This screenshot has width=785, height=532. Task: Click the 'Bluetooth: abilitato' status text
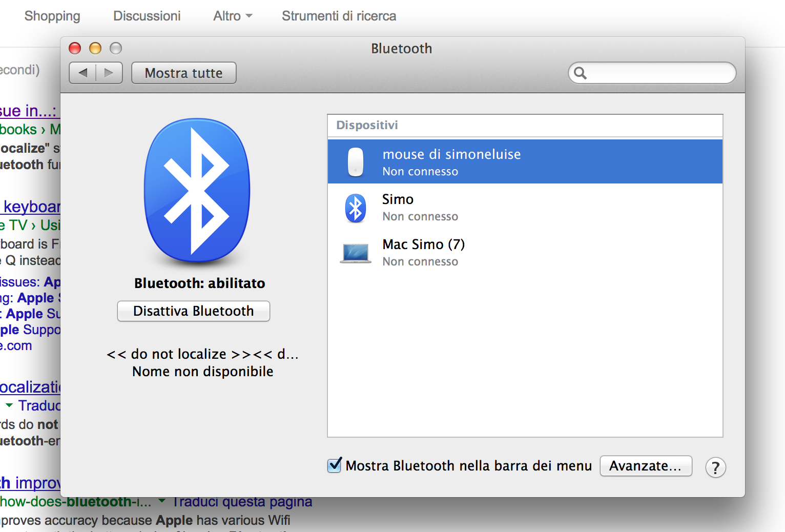(200, 283)
